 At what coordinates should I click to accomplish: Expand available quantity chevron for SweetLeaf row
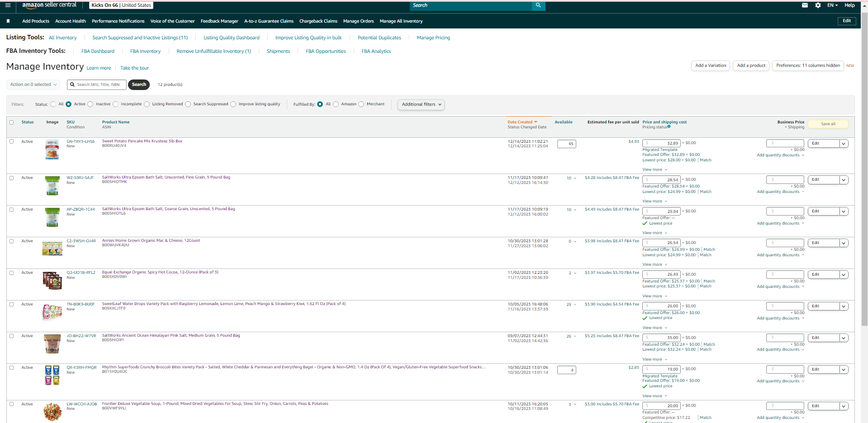(x=575, y=305)
